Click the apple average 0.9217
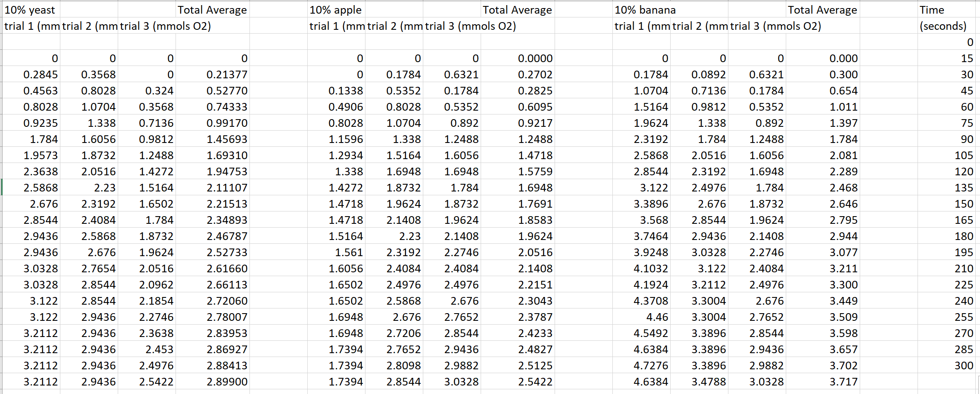 [x=518, y=123]
